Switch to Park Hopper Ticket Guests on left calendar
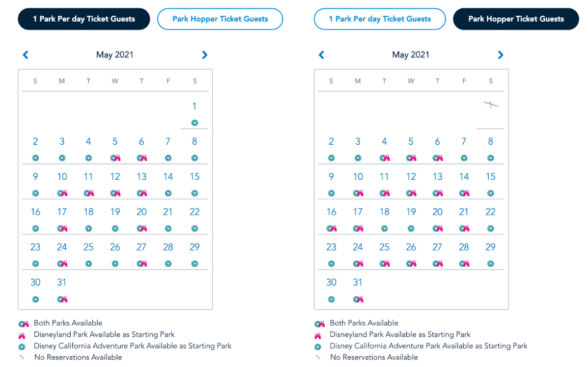Viewport: 588px width, 367px height. (220, 19)
